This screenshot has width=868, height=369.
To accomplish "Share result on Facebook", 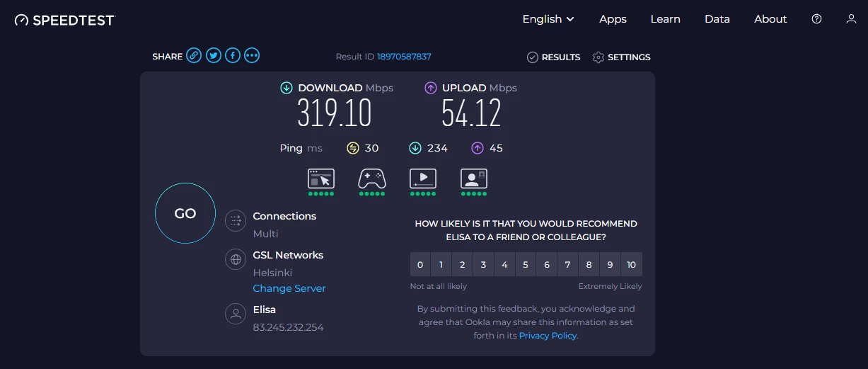I will coord(233,56).
